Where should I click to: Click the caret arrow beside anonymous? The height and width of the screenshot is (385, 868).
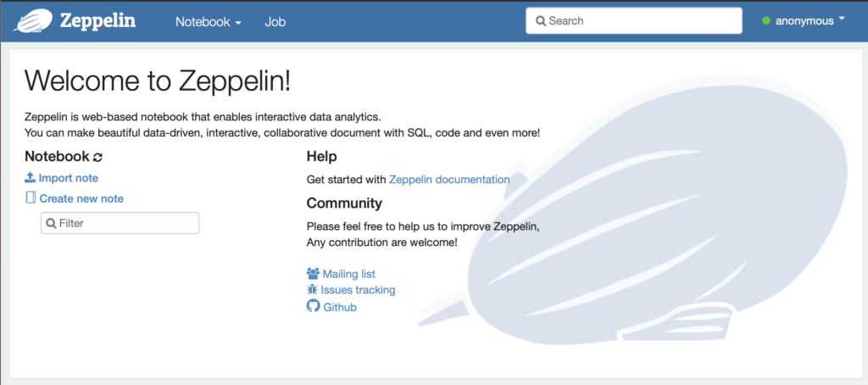(x=842, y=20)
